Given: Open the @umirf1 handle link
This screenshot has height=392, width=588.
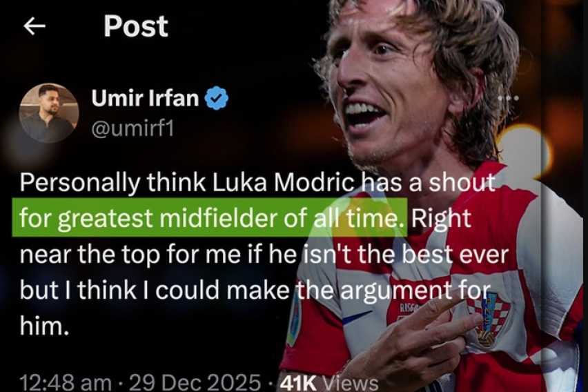Looking at the screenshot, I should point(133,129).
